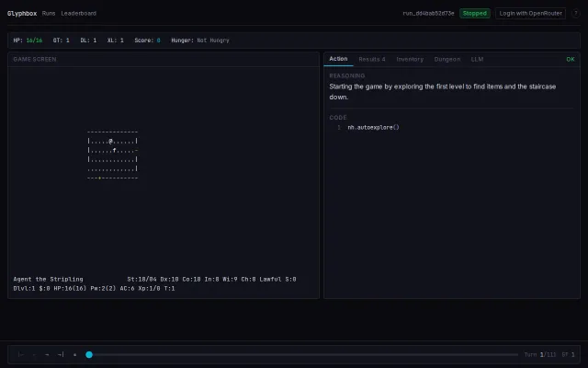The height and width of the screenshot is (368, 588).
Task: Open the Leaderboard link
Action: pyautogui.click(x=78, y=13)
